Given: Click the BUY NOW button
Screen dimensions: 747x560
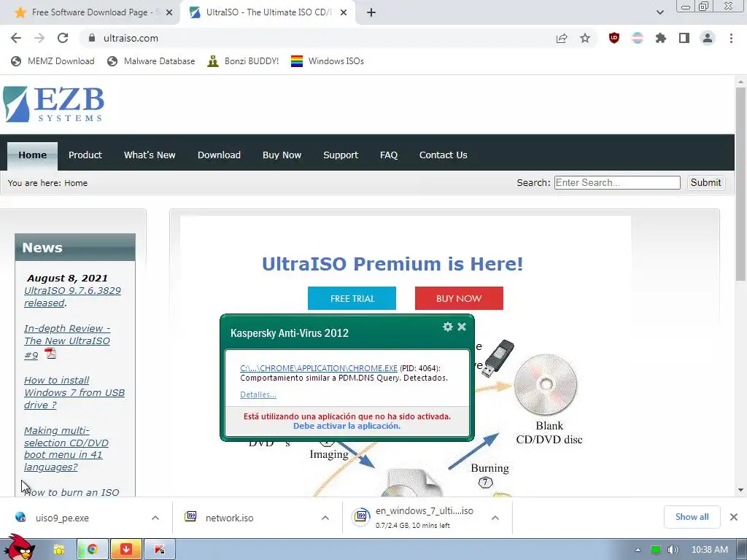Looking at the screenshot, I should (x=459, y=298).
